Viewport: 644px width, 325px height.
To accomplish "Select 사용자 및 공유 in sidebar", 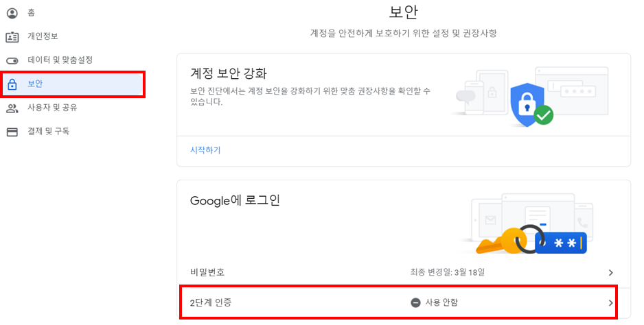I will pos(52,108).
